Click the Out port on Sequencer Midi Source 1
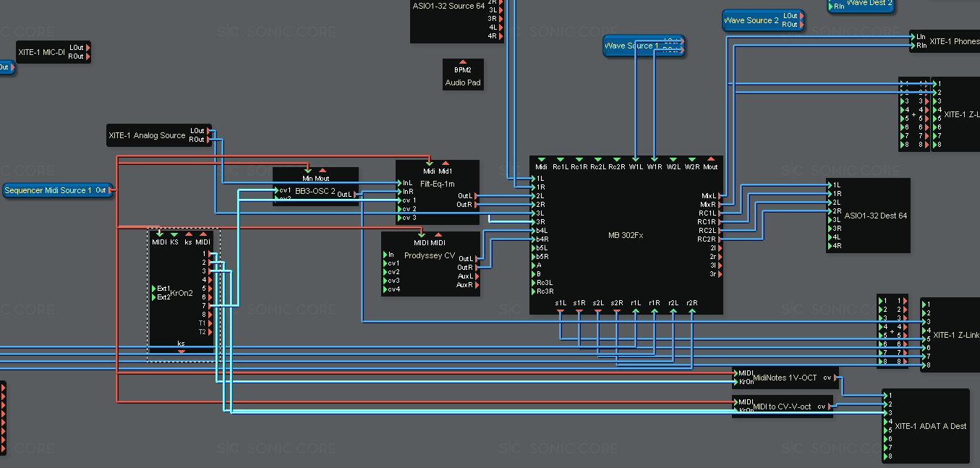This screenshot has height=468, width=980. [x=111, y=190]
